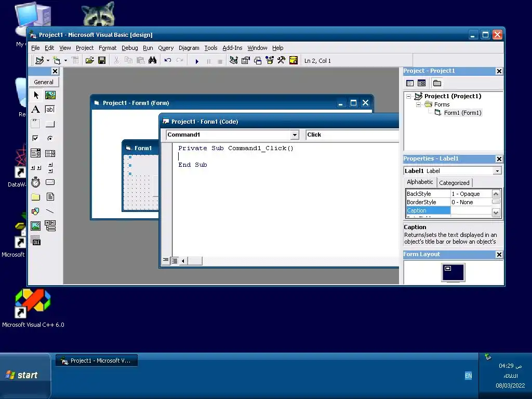Click Add Form toolbar icon
The image size is (532, 399).
click(57, 60)
